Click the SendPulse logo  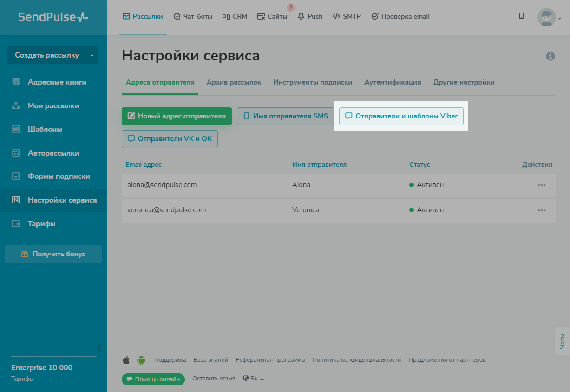pos(53,17)
